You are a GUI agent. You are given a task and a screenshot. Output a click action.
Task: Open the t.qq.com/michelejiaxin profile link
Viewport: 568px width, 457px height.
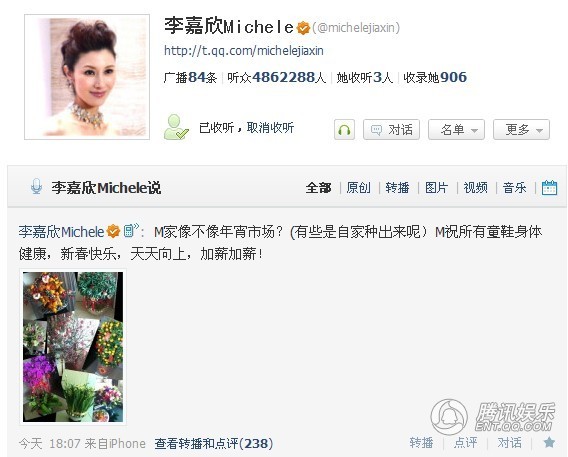pos(244,50)
